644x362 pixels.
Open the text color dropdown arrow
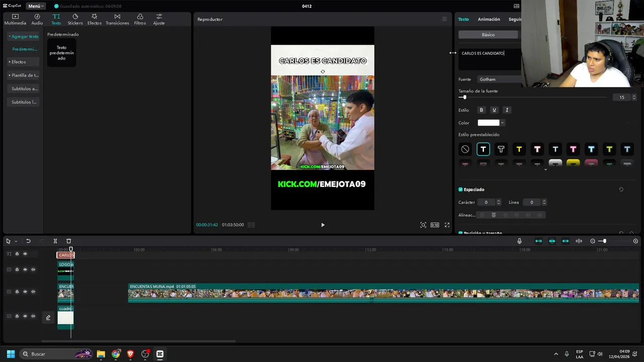502,123
